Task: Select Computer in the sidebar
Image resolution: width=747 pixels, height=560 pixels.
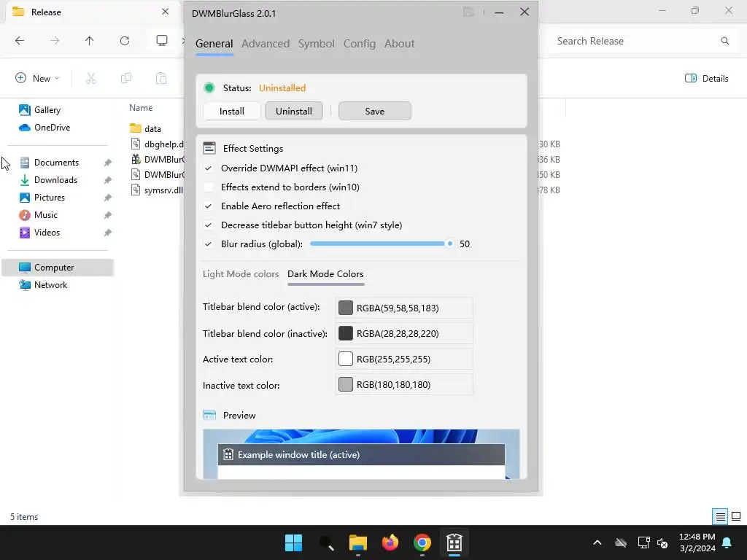Action: click(x=58, y=268)
